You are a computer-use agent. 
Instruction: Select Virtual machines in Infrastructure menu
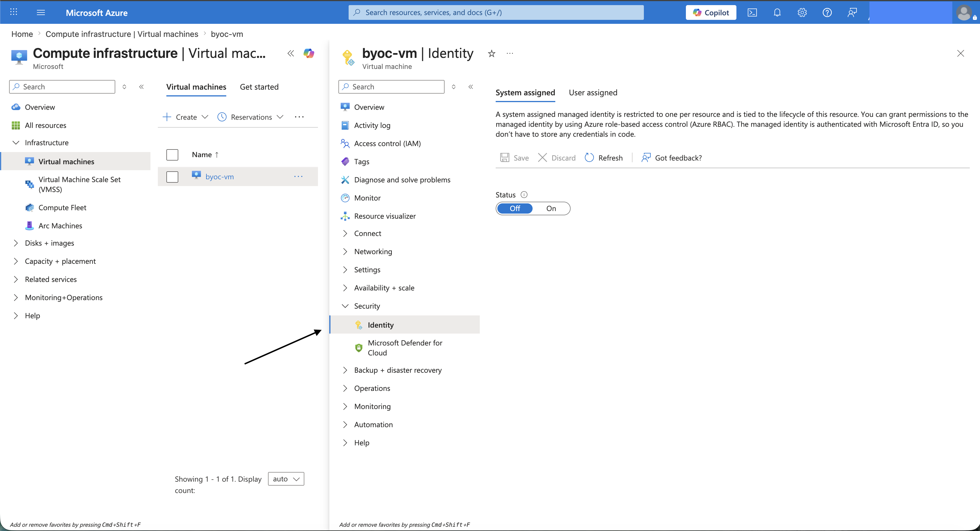point(76,162)
